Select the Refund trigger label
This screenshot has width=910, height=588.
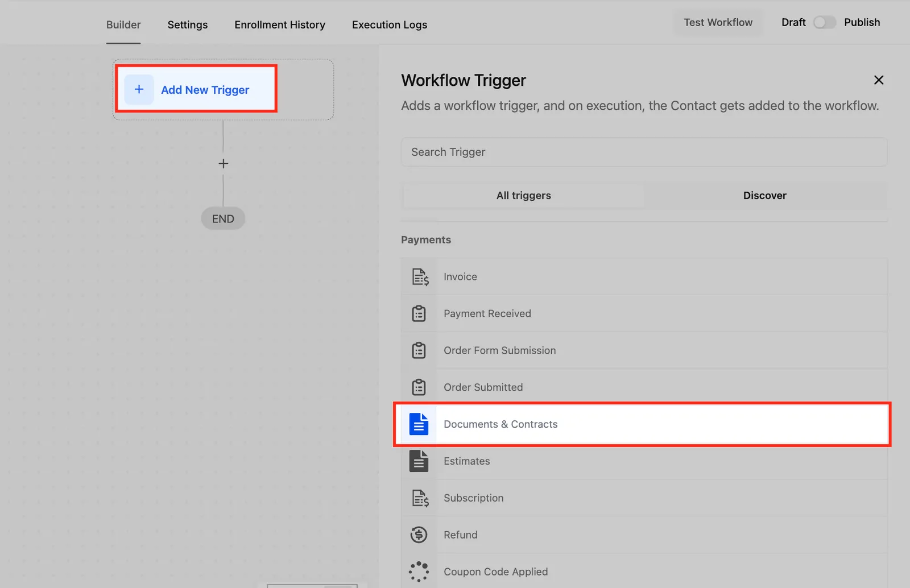click(x=461, y=535)
